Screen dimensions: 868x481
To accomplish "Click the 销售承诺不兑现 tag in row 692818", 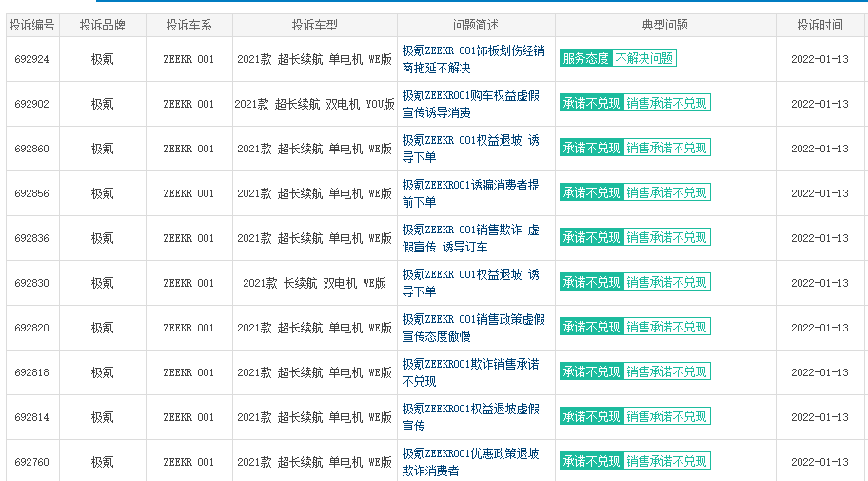I will click(x=667, y=371).
